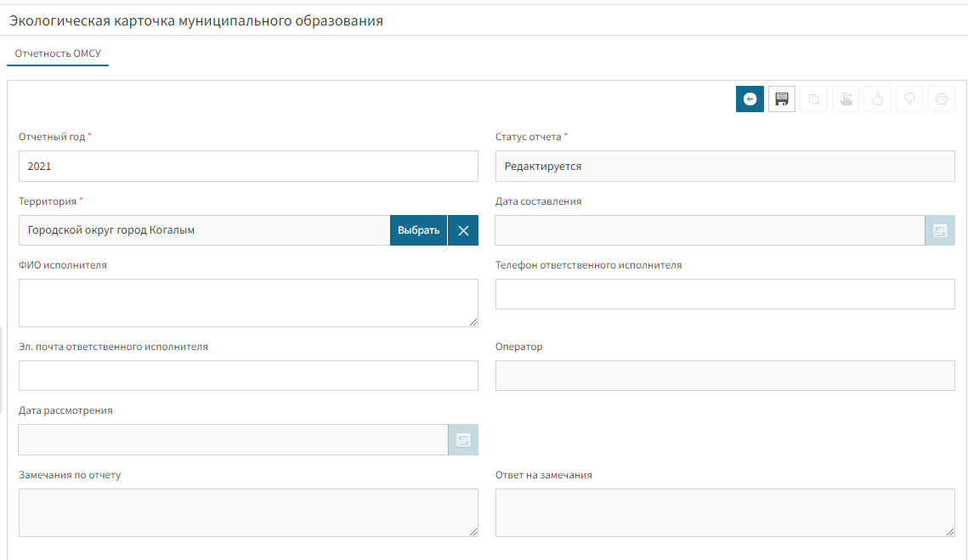Viewport: 968px width, 560px height.
Task: Click the Телефон ответственного исполнителя field
Action: tap(725, 294)
